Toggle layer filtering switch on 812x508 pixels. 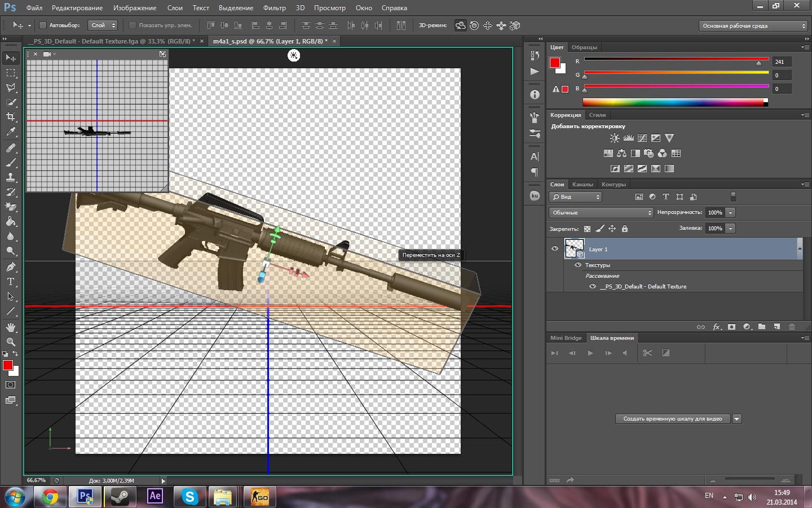click(x=733, y=196)
